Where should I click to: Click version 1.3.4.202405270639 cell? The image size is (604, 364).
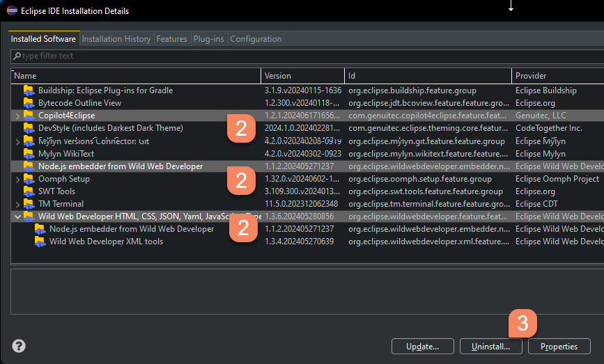(300, 242)
